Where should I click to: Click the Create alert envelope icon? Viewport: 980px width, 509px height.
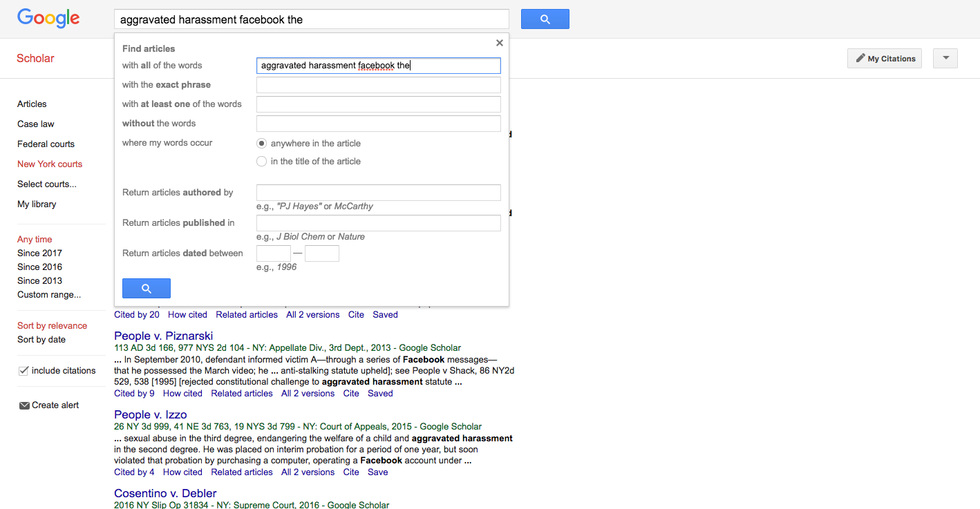tap(23, 405)
